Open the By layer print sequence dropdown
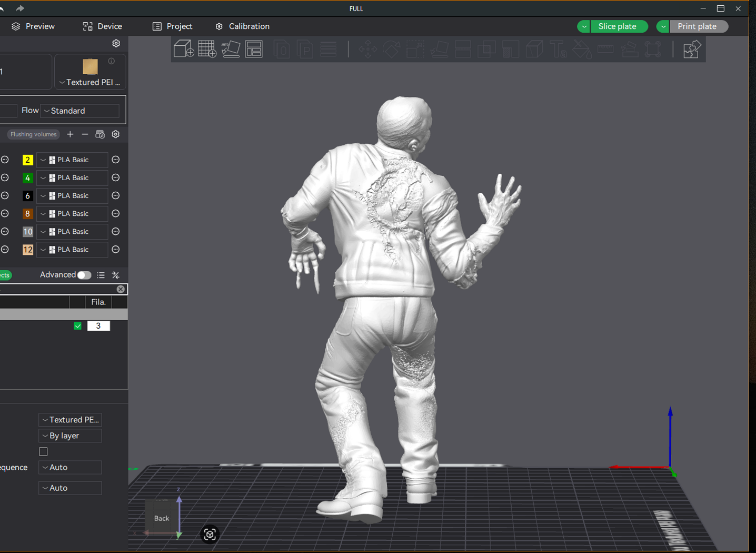 70,436
